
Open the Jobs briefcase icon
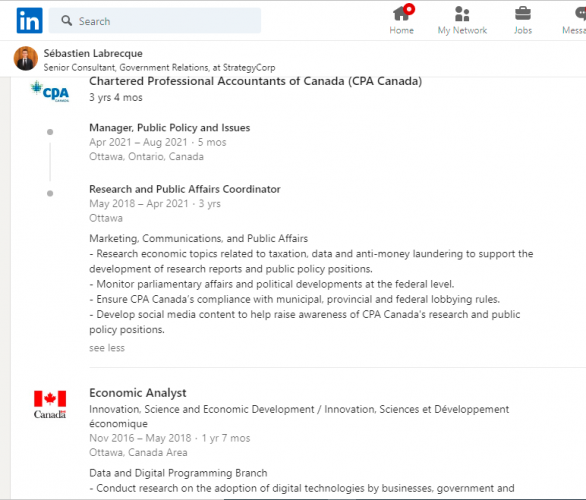[x=522, y=13]
